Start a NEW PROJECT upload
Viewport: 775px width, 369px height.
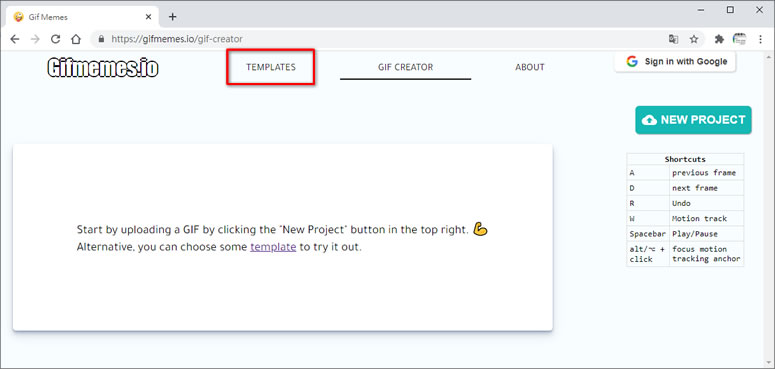pos(693,120)
